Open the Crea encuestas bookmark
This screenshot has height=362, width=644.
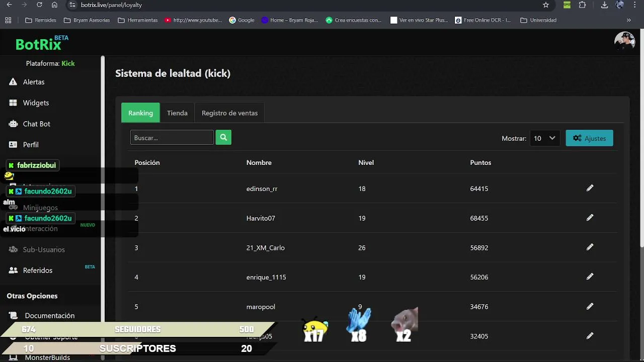click(x=354, y=20)
